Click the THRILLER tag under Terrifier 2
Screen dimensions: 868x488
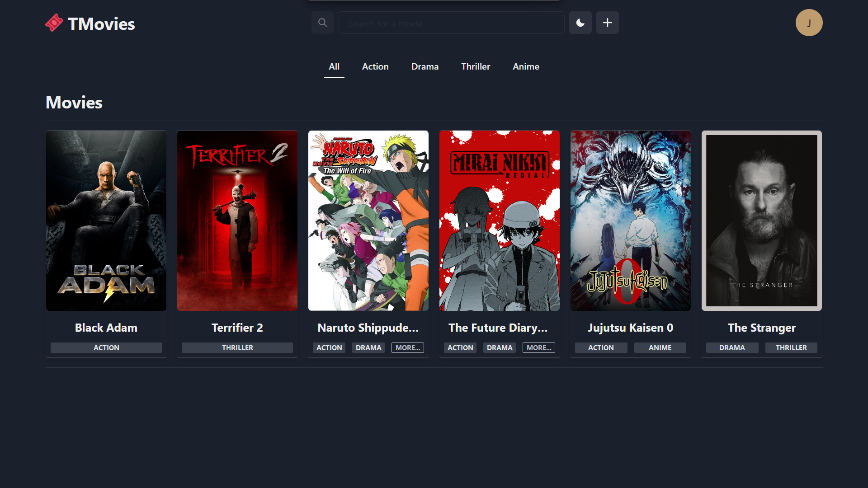pyautogui.click(x=237, y=347)
